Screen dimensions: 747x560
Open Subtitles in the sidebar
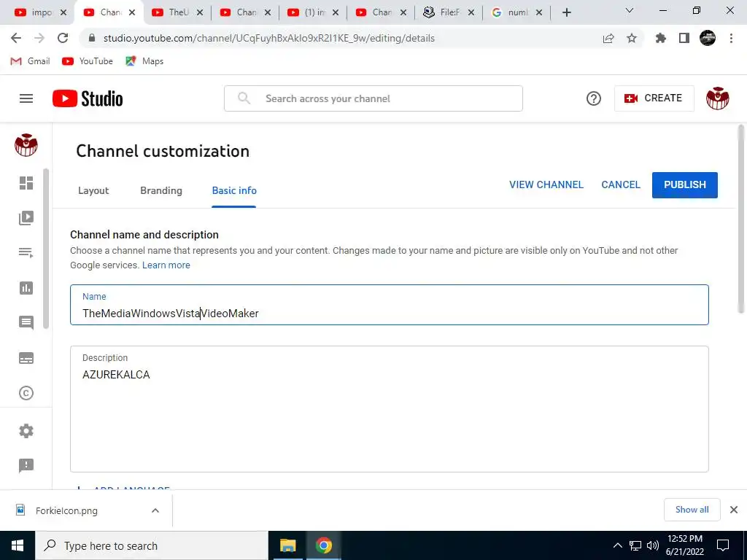[26, 358]
